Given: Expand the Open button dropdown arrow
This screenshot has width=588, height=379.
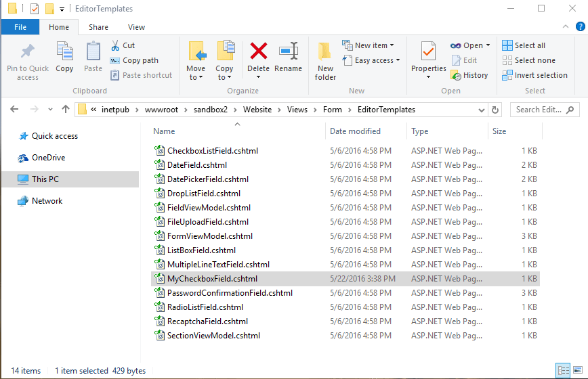Looking at the screenshot, I should (x=488, y=45).
